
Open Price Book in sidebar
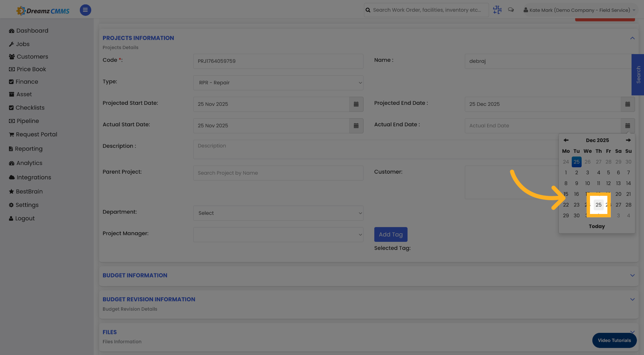(x=28, y=69)
